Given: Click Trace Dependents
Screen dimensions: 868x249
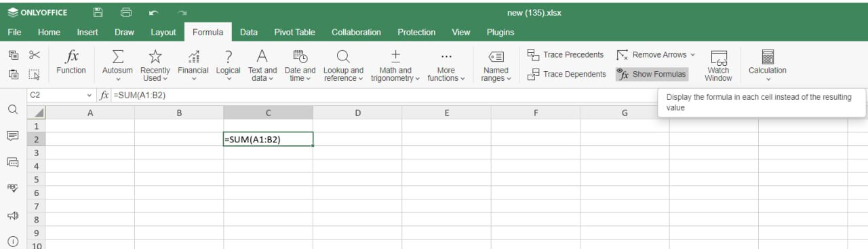Looking at the screenshot, I should click(566, 74).
